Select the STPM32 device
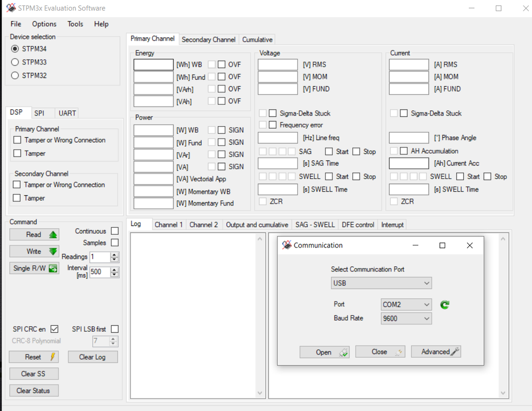Screen dimensions: 532x411 point(15,75)
